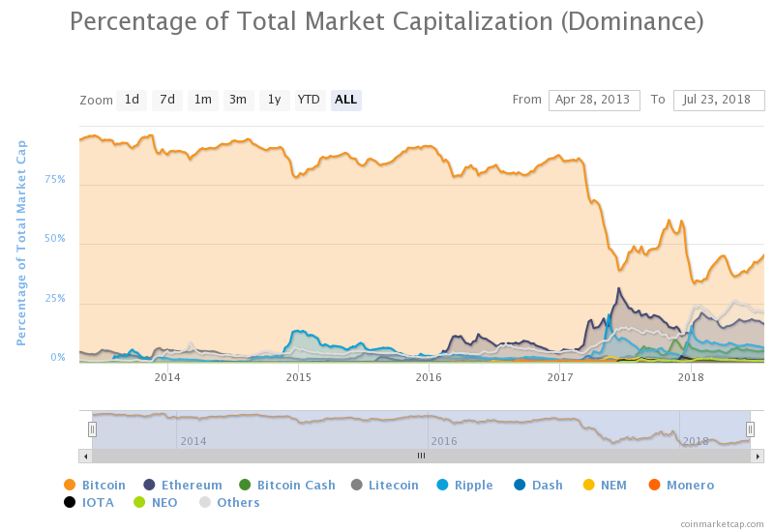774x532 pixels.
Task: Switch zoom to YTD
Action: click(310, 101)
